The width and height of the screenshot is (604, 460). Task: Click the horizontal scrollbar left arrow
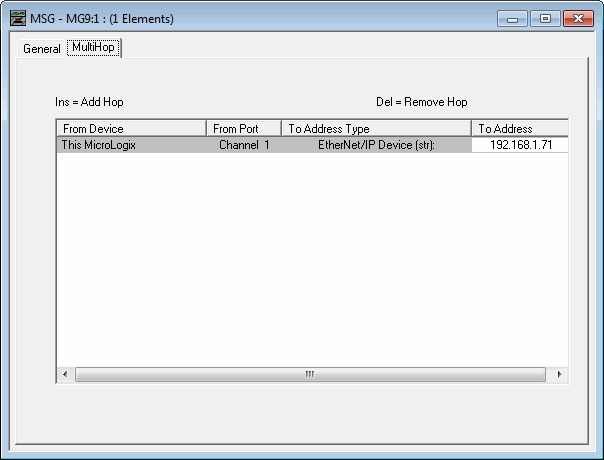[x=65, y=374]
